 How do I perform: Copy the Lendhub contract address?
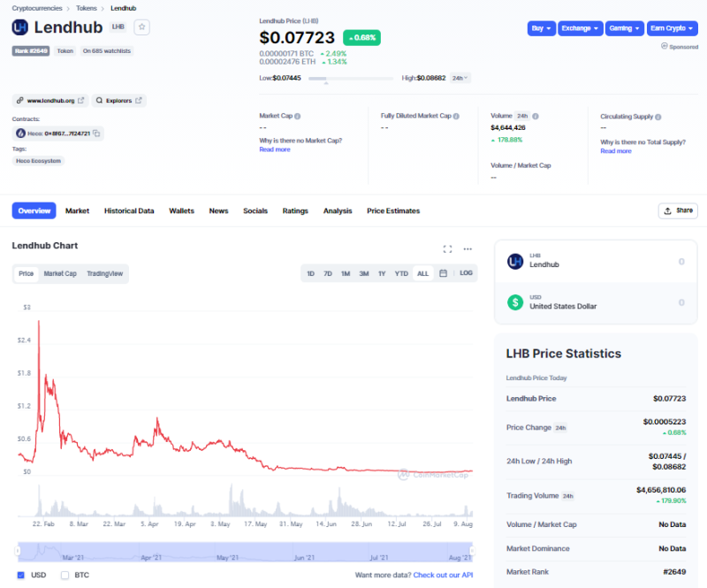point(95,133)
